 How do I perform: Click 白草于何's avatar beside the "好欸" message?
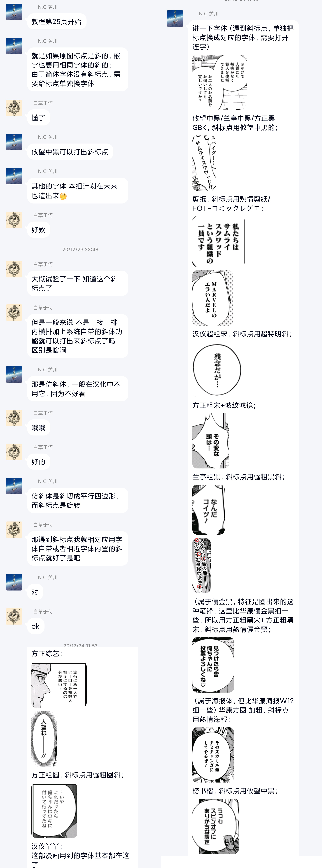14,220
